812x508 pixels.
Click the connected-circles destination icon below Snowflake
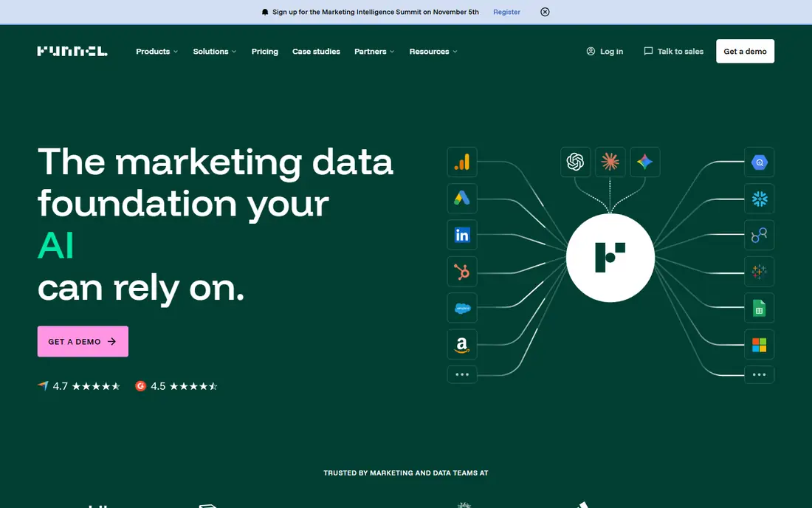click(x=759, y=235)
